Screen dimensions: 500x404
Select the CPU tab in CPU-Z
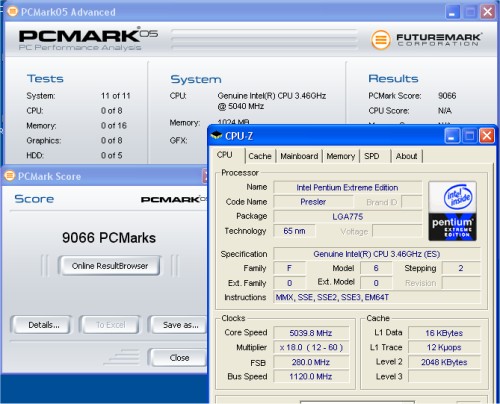[x=225, y=155]
